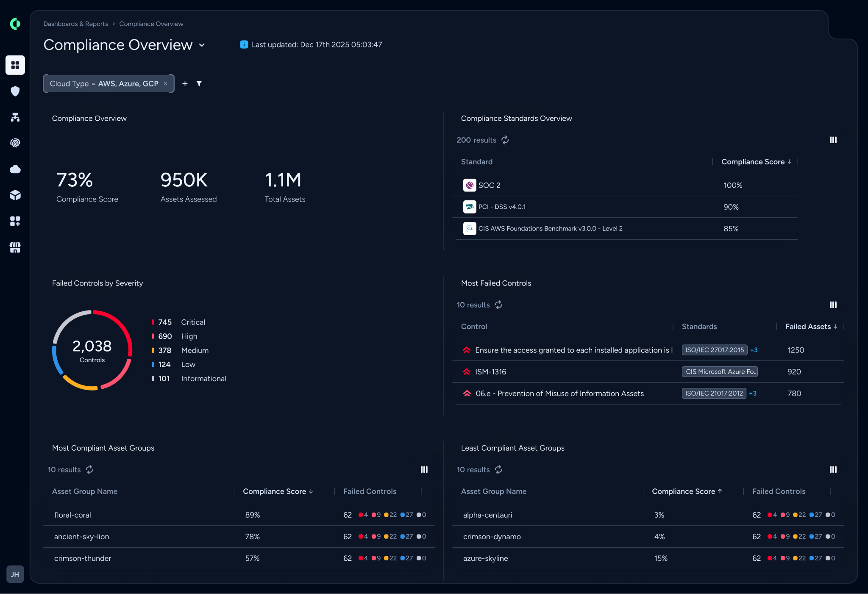Viewport: 868px width, 604px height.
Task: Open the ancient-sky-lion asset group
Action: point(81,536)
